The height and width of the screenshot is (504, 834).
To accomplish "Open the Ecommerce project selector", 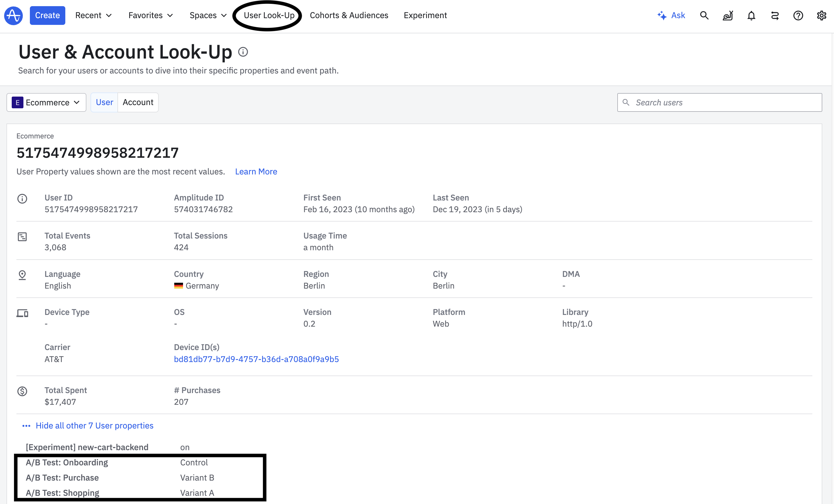I will [x=46, y=102].
